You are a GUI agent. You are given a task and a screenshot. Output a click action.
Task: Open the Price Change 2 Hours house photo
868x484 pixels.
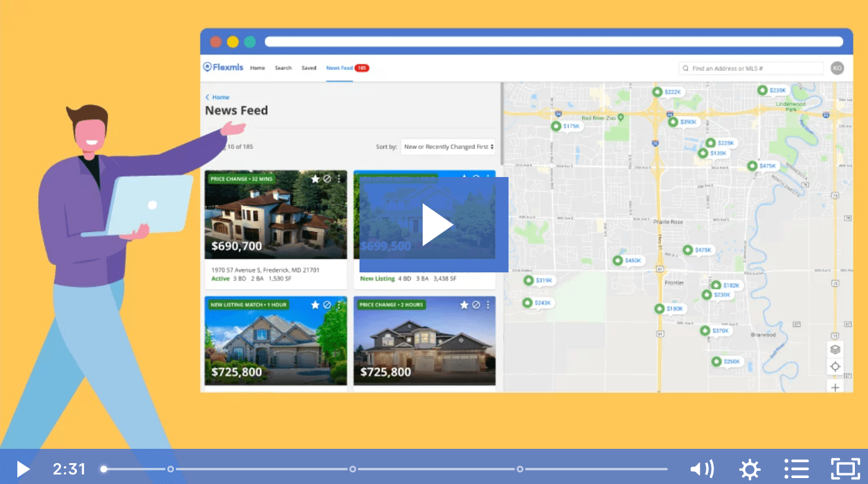424,340
